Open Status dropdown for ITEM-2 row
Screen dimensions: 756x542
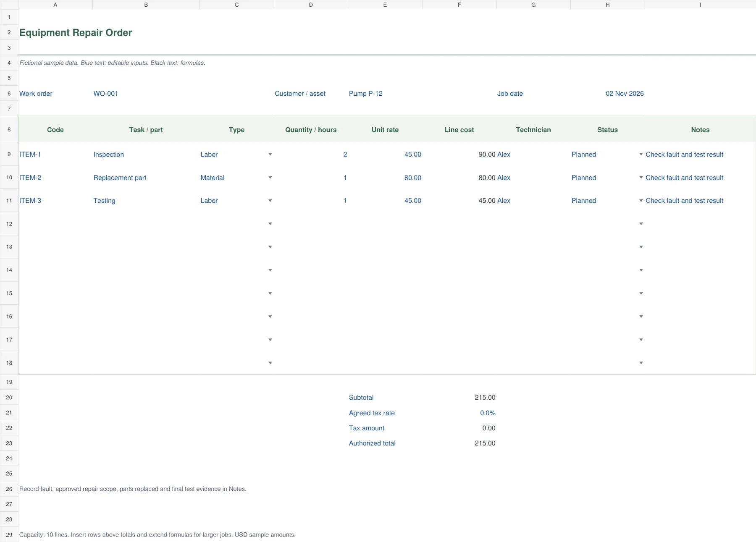point(641,178)
